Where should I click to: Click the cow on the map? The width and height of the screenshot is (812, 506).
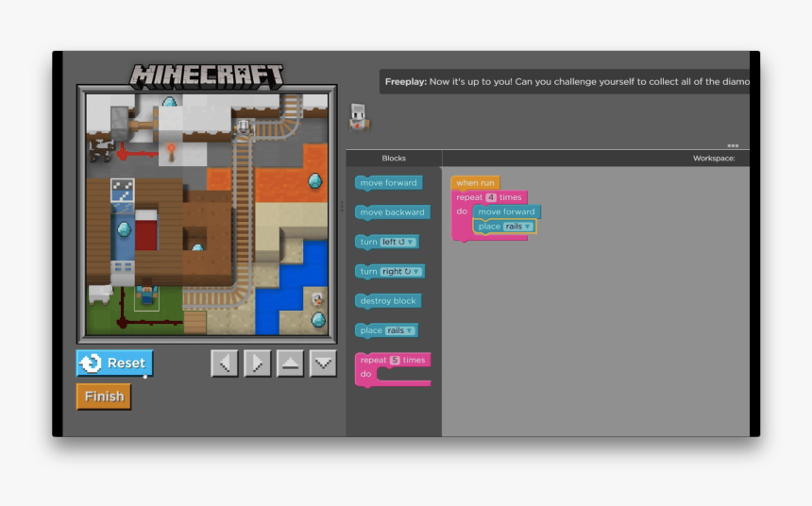[x=100, y=150]
